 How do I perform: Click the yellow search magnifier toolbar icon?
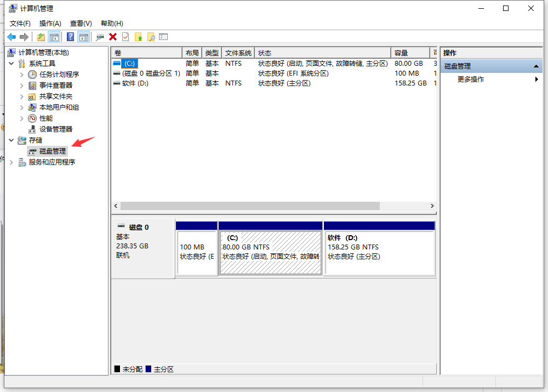pyautogui.click(x=151, y=37)
